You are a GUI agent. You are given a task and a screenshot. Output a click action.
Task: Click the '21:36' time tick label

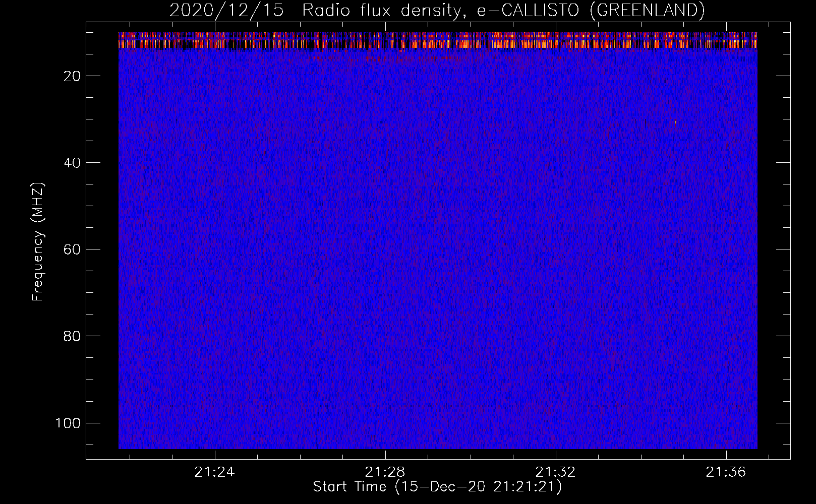pyautogui.click(x=726, y=472)
